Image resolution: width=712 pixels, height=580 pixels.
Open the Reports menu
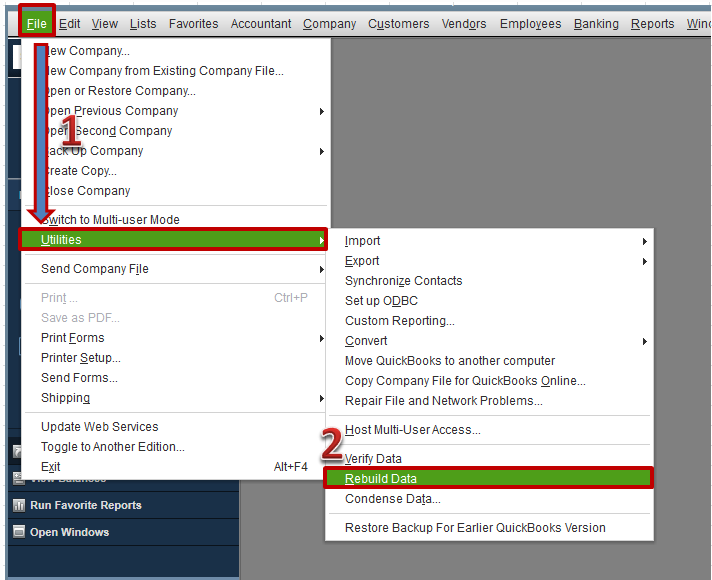pyautogui.click(x=653, y=24)
